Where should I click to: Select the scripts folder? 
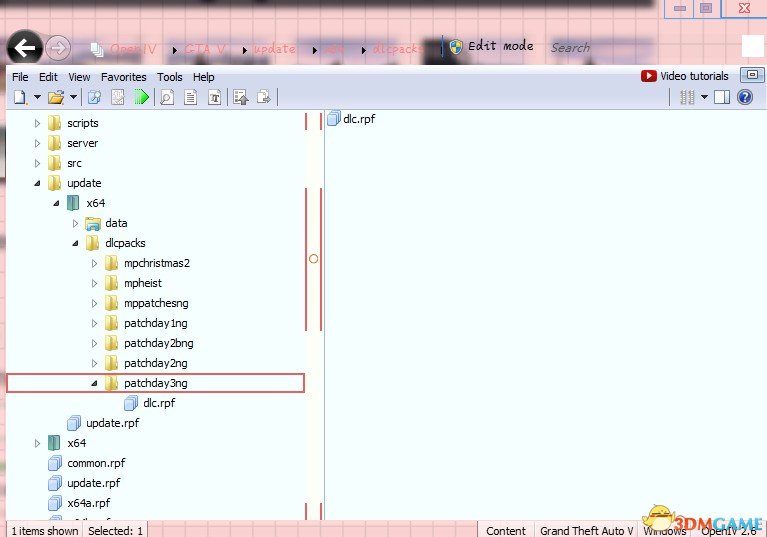[83, 123]
